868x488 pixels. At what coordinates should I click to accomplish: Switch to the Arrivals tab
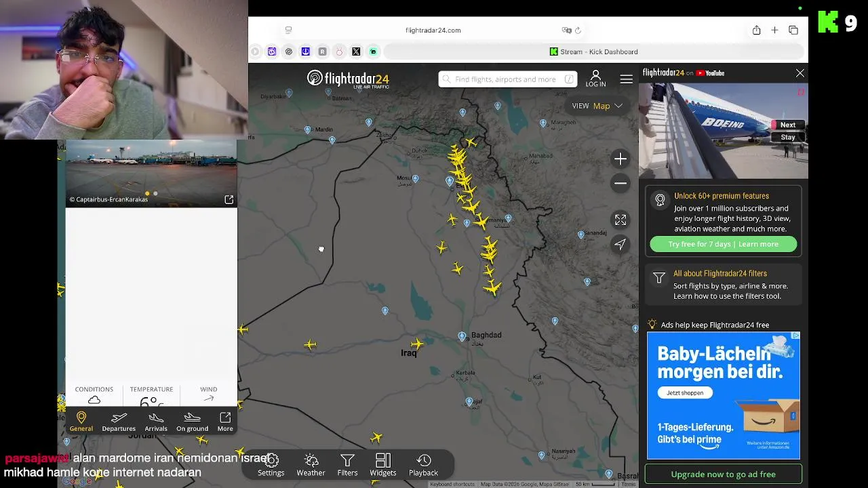pos(156,421)
